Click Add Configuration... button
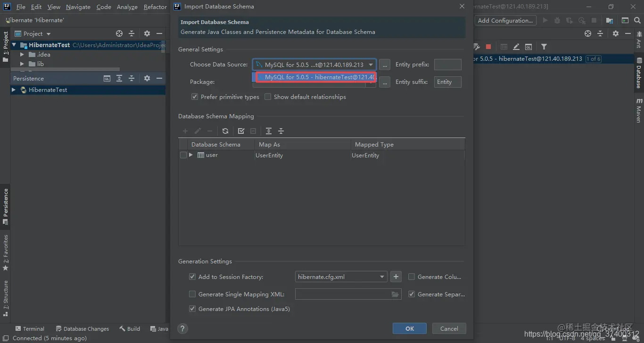The height and width of the screenshot is (343, 644). coord(505,20)
